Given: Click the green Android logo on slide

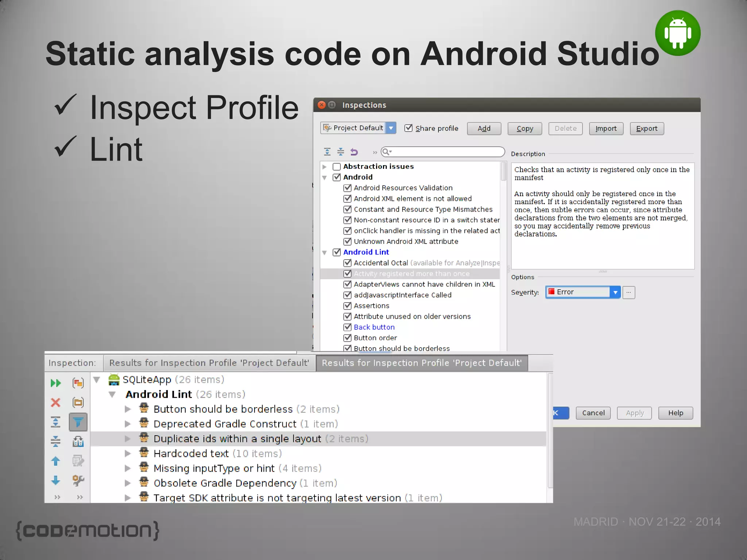Looking at the screenshot, I should (x=678, y=33).
